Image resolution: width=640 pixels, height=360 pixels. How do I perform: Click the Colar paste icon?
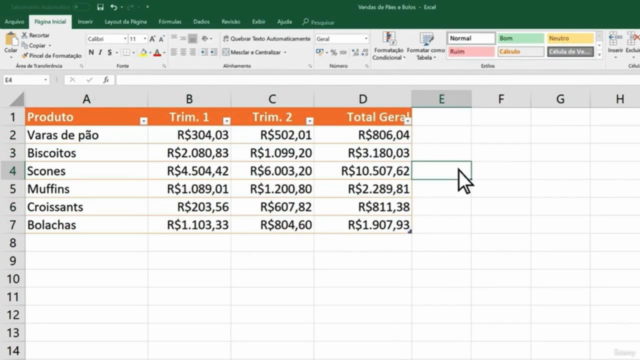point(11,40)
